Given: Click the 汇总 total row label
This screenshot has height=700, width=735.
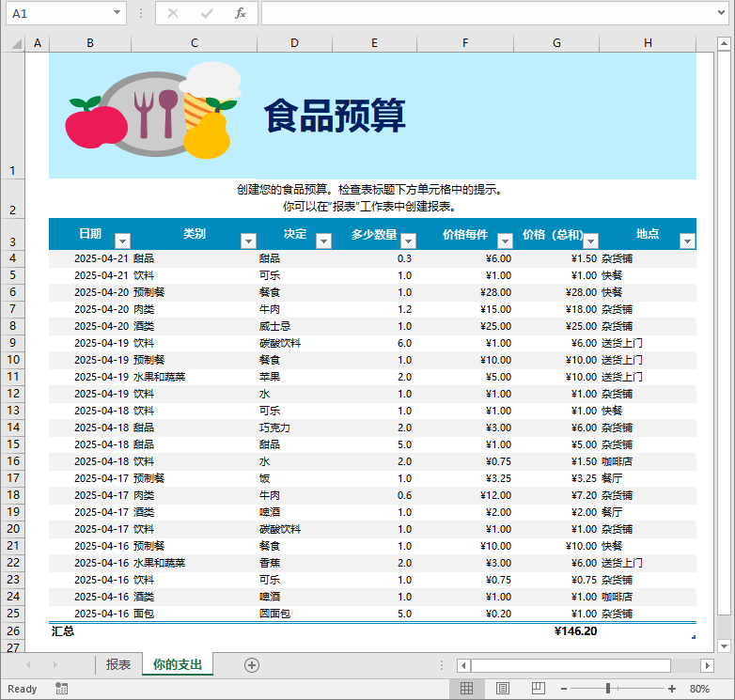Looking at the screenshot, I should 63,631.
